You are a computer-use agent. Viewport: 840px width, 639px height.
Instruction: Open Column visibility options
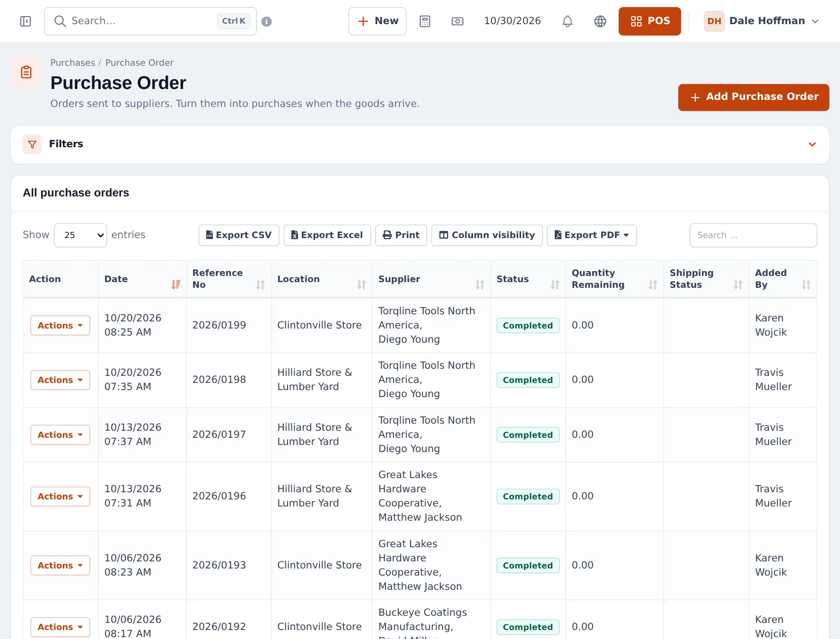point(487,235)
